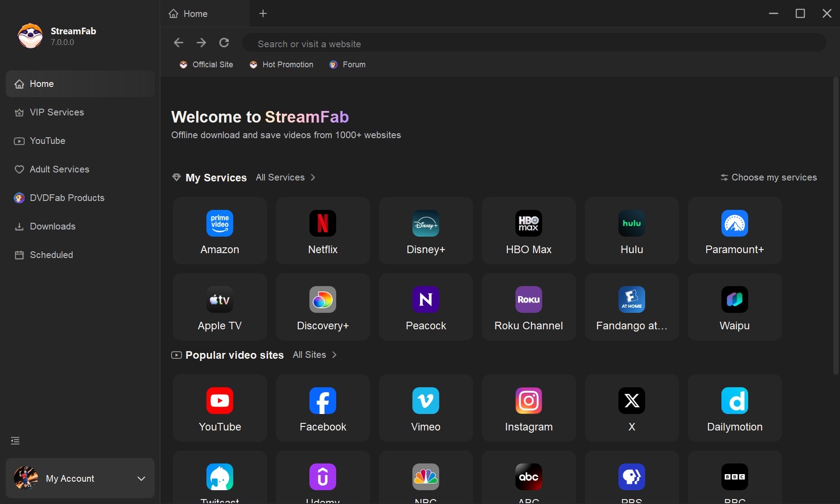
Task: Select the Instagram site tile
Action: coord(528,408)
